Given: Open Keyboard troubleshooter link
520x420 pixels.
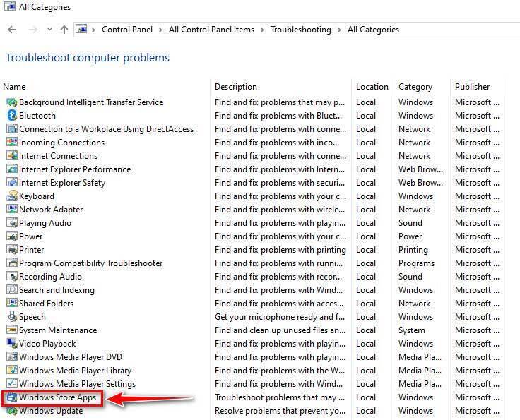Looking at the screenshot, I should [x=37, y=196].
